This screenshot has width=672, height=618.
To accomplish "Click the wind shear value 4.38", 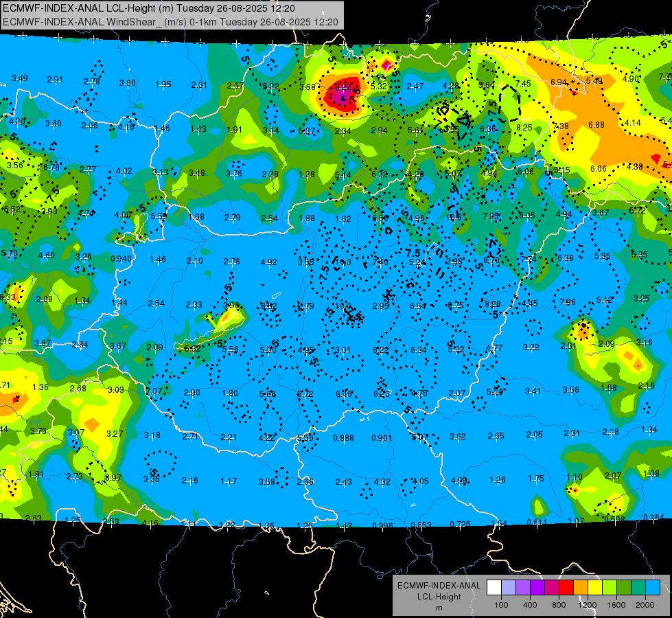I will [635, 166].
